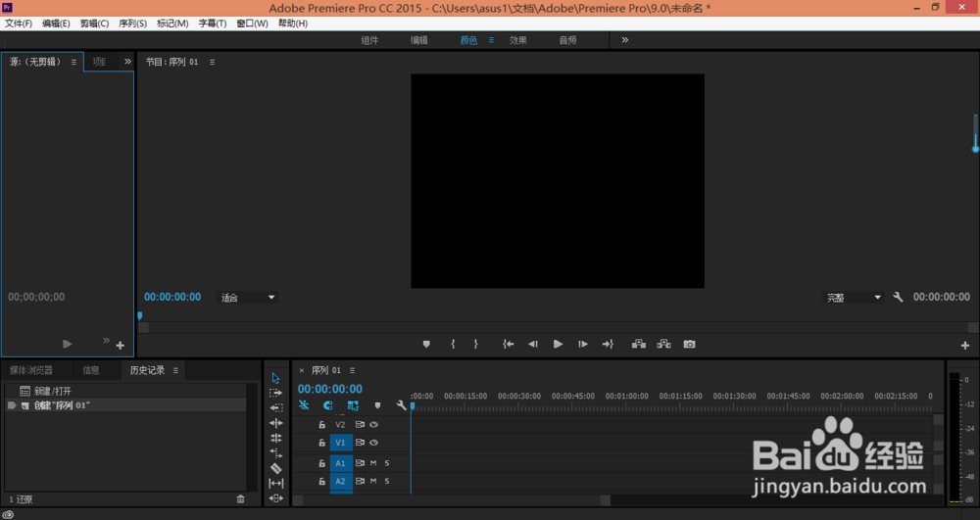Play the program monitor
The image size is (980, 520).
559,344
